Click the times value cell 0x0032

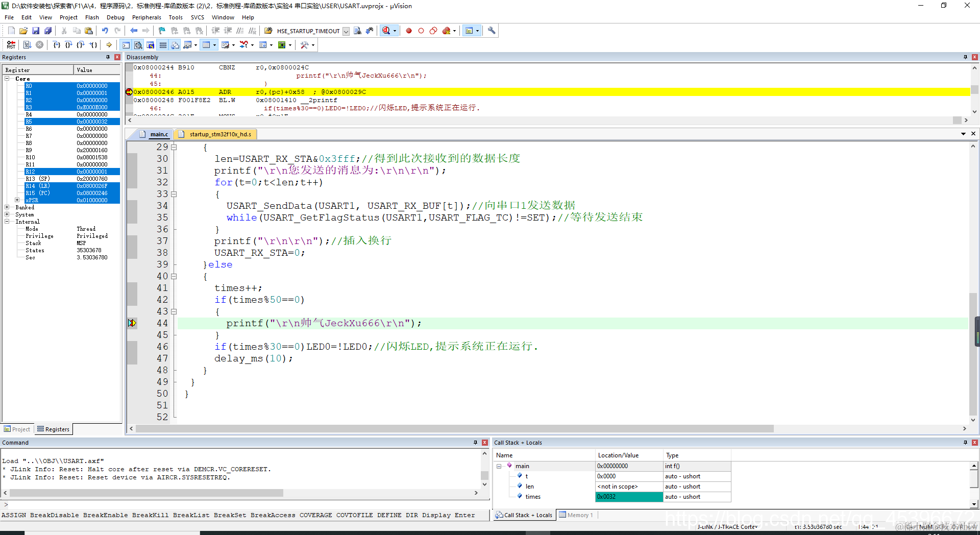point(629,497)
